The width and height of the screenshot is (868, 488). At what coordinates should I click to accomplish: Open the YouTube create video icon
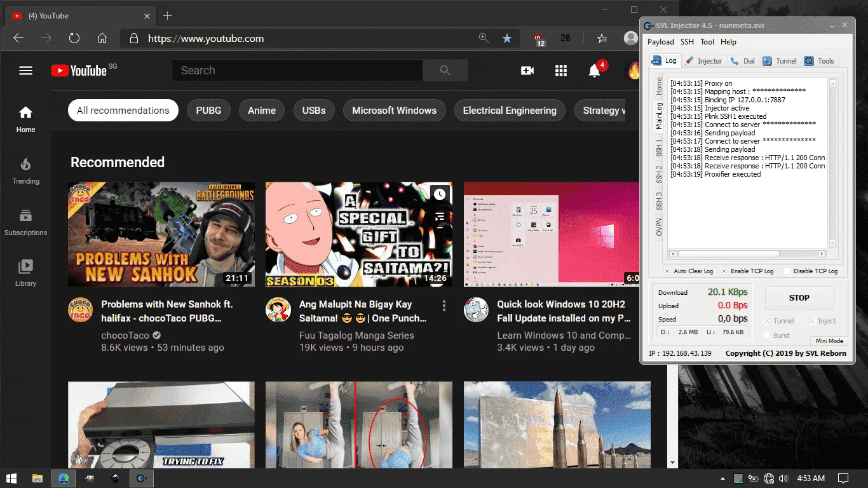click(x=527, y=71)
